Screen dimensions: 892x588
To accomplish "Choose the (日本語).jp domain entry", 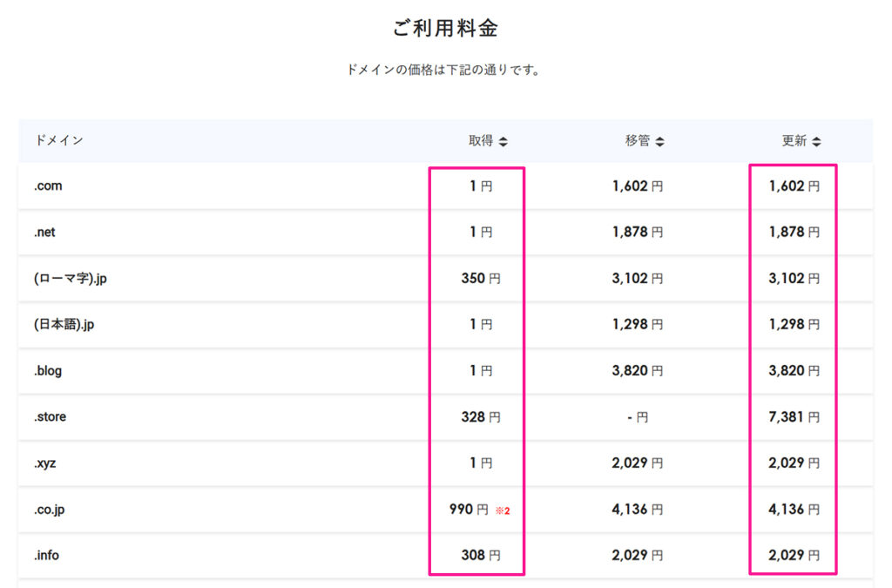I will coord(64,325).
